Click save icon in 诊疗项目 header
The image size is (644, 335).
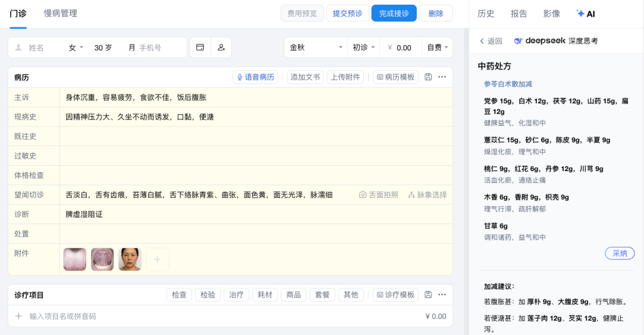coord(428,294)
